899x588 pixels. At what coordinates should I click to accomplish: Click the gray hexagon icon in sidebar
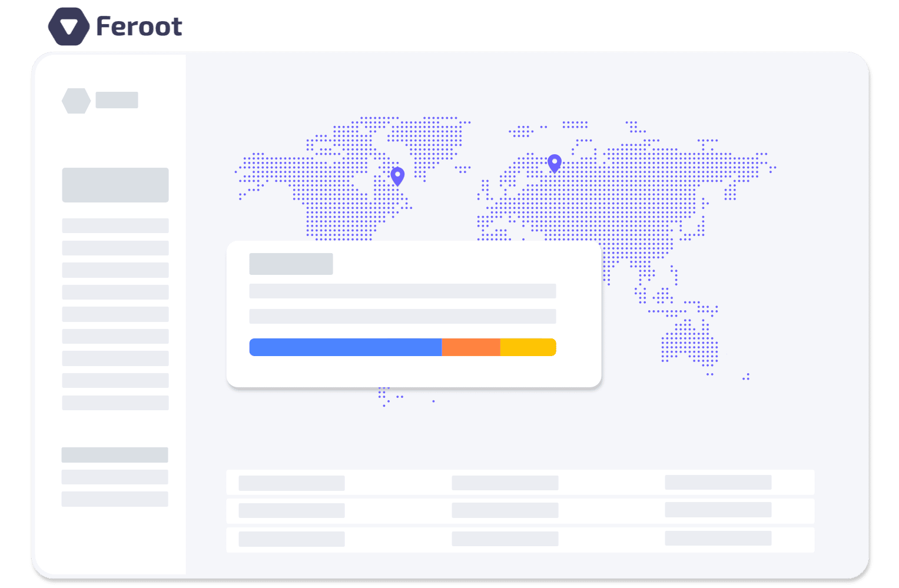point(76,101)
